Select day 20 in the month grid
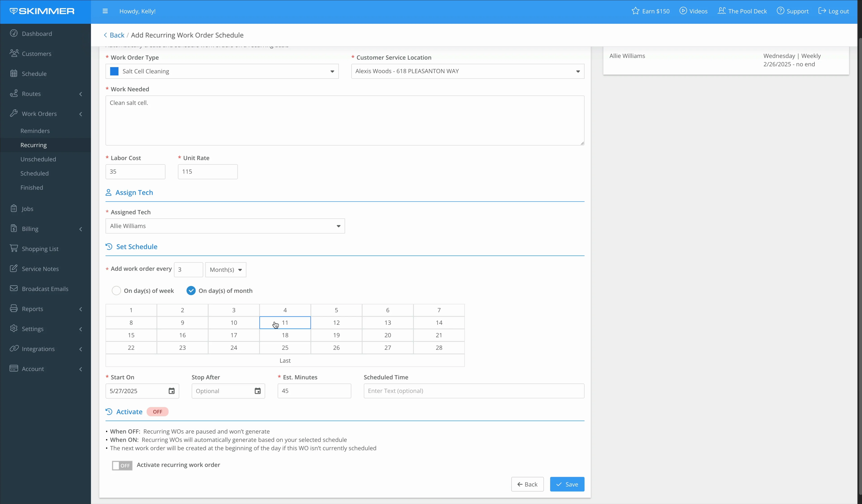Image resolution: width=862 pixels, height=504 pixels. click(x=387, y=335)
